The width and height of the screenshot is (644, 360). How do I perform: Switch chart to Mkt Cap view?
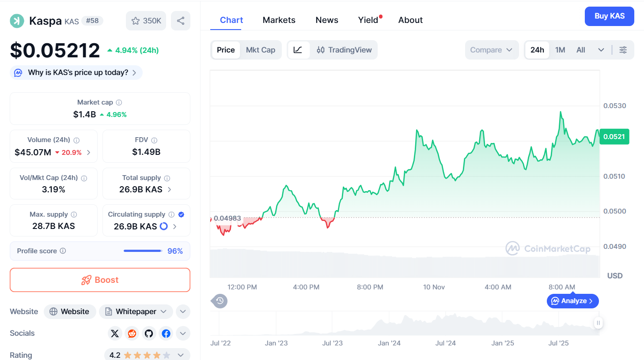(x=261, y=50)
